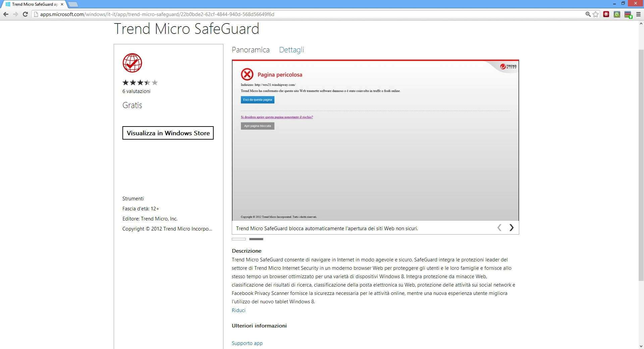Click the vertical scrollbar thumb

(x=641, y=165)
